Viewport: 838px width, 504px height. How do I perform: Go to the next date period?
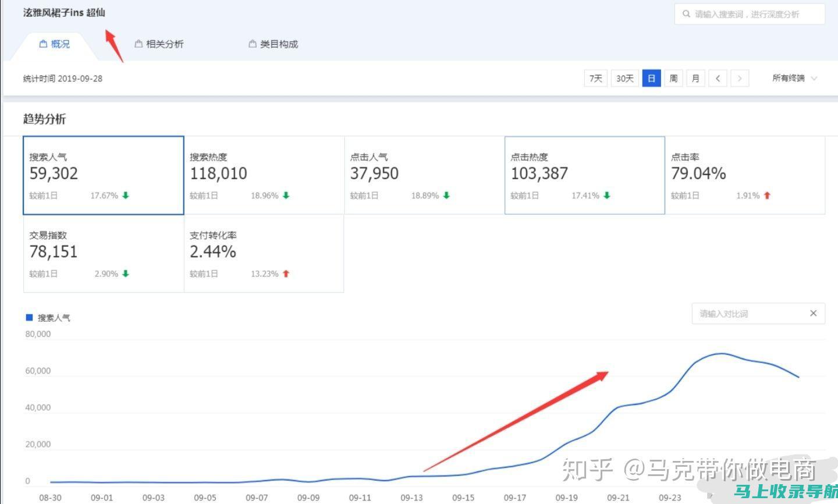tap(740, 78)
